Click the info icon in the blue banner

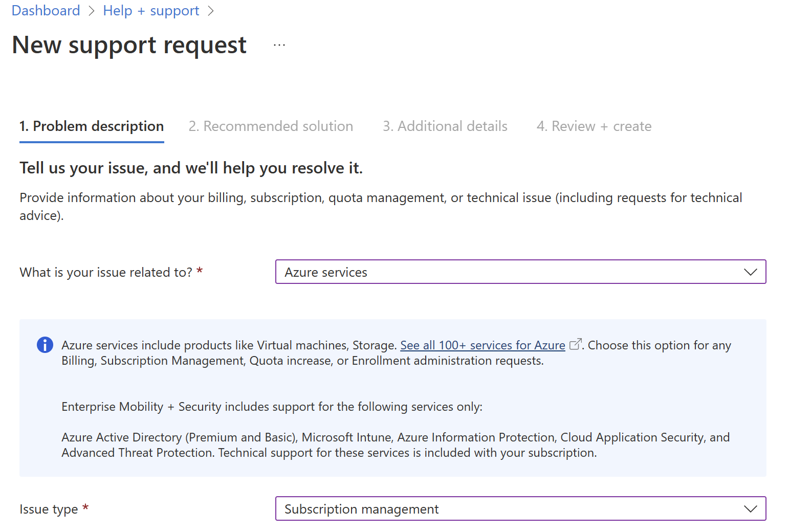(x=45, y=345)
